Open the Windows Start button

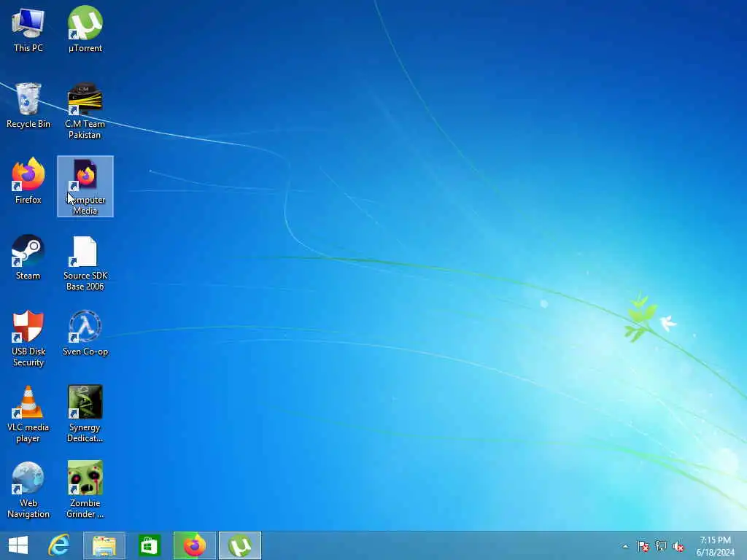click(18, 545)
